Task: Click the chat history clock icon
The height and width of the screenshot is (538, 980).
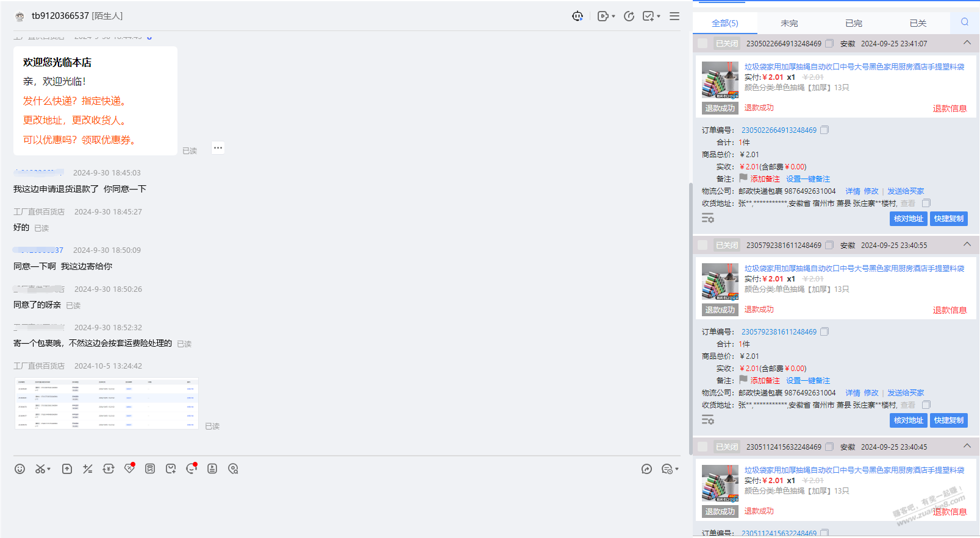Action: coord(667,469)
